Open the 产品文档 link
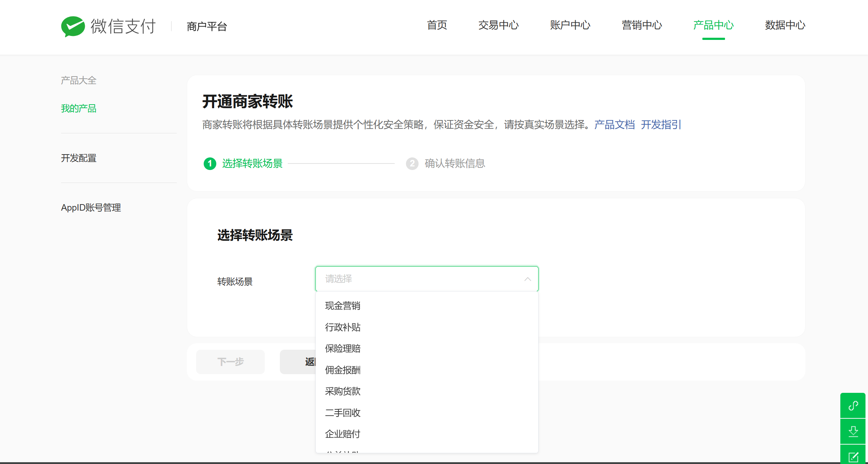The height and width of the screenshot is (464, 868). tap(614, 125)
